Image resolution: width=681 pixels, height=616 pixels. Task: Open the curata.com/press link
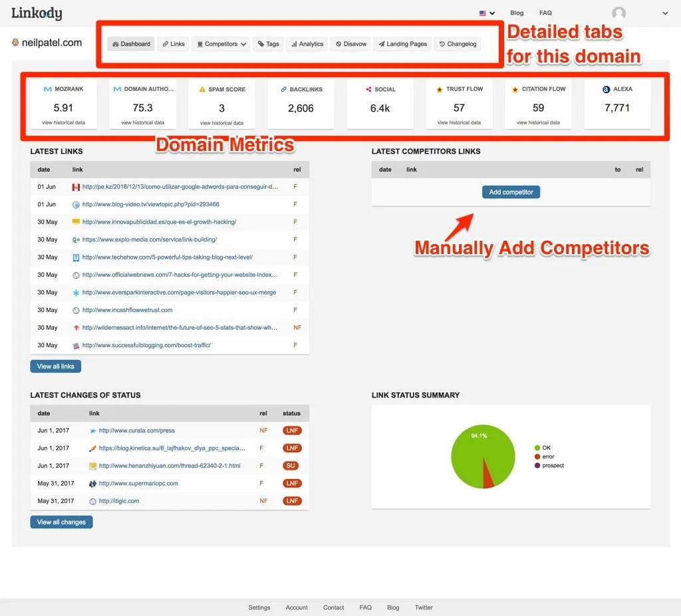137,430
